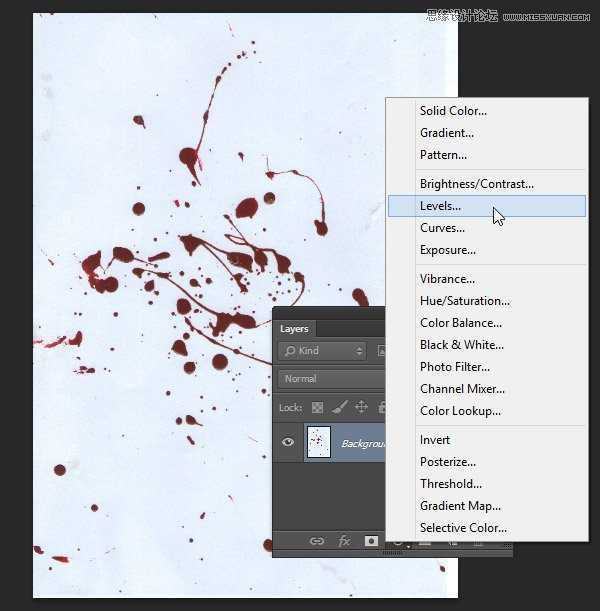This screenshot has height=611, width=600.
Task: Hide the Background layer eye icon
Action: point(288,442)
